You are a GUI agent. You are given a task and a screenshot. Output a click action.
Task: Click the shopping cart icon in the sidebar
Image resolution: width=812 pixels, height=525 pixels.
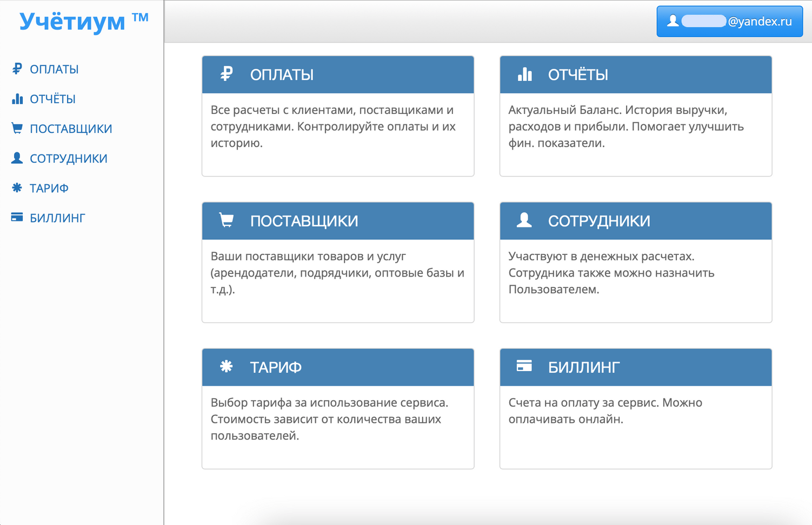click(17, 128)
